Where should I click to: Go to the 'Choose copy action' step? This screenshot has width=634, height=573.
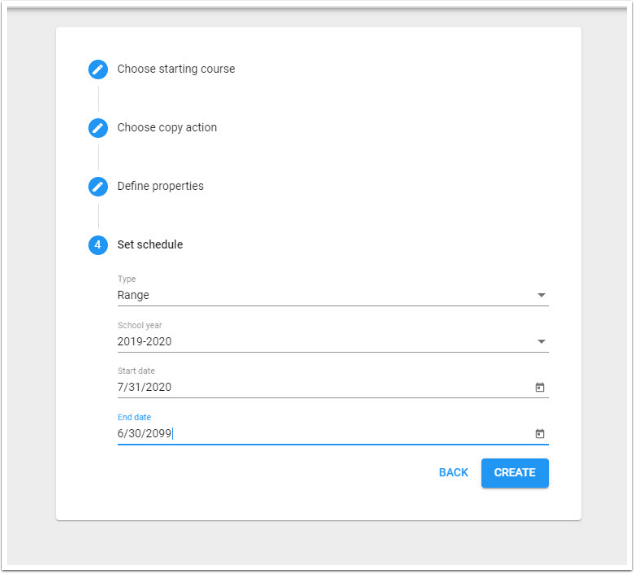click(x=167, y=128)
